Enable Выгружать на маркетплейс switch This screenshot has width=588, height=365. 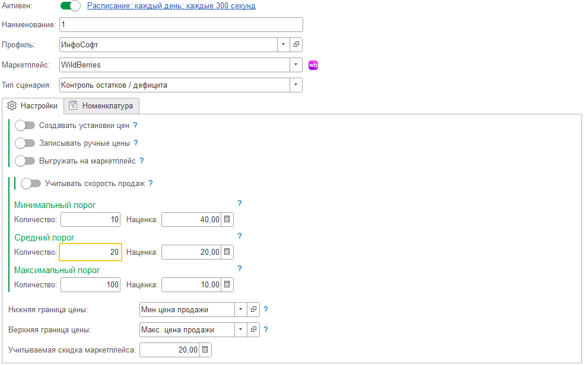coord(25,161)
